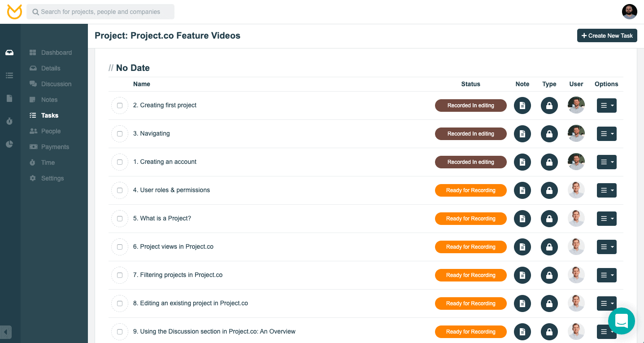Image resolution: width=644 pixels, height=343 pixels.
Task: Open task 9 Using the Discussion section
Action: click(x=214, y=331)
